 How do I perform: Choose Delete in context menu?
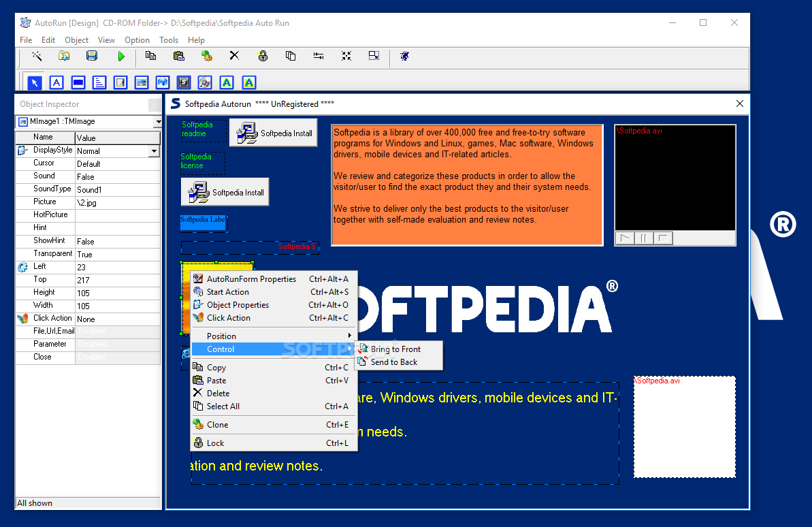point(274,394)
